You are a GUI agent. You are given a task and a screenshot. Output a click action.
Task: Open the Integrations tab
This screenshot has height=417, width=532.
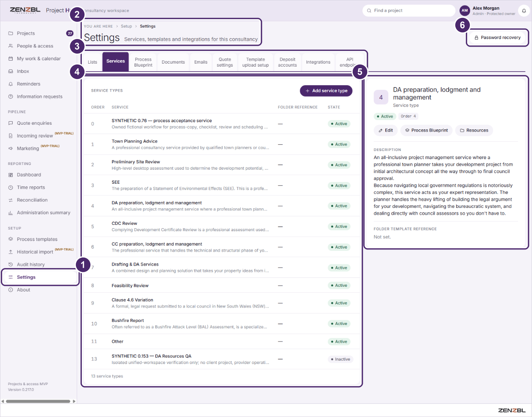[318, 62]
